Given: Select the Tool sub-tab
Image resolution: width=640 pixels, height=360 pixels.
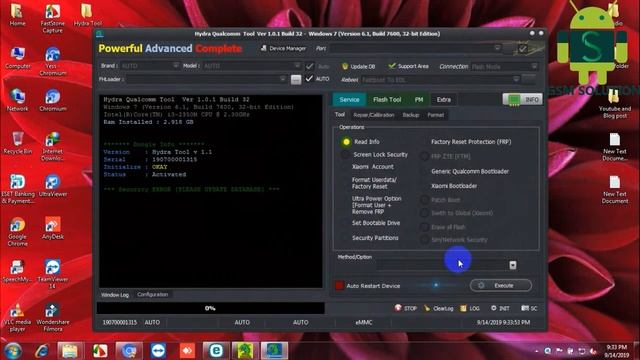Looking at the screenshot, I should [x=340, y=115].
